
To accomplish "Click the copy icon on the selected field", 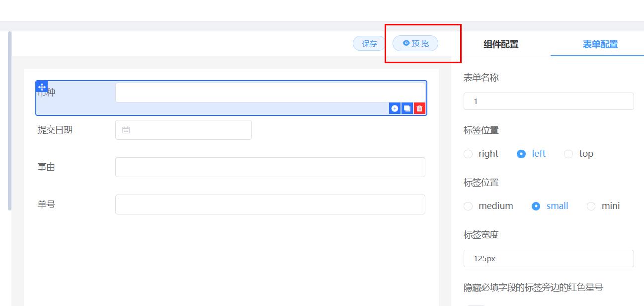I will [x=407, y=108].
